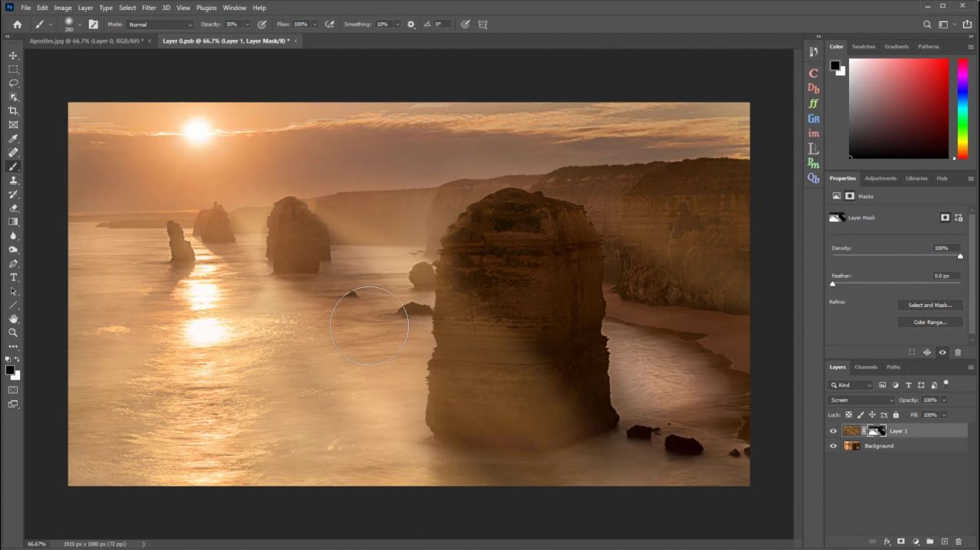Hide the Background layer

click(833, 446)
